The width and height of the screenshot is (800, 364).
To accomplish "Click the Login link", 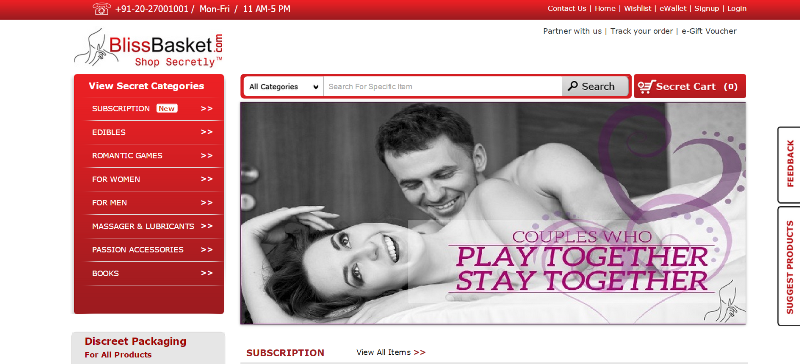I will click(x=737, y=8).
